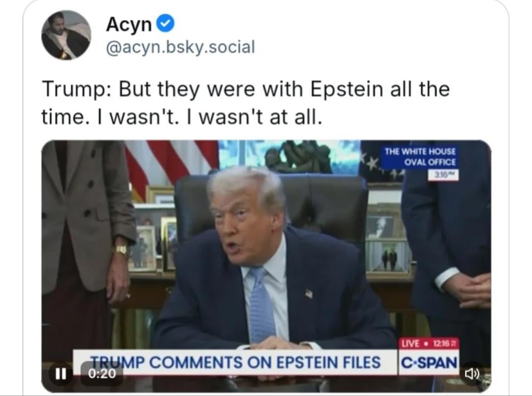The width and height of the screenshot is (532, 396).
Task: Pause the video playback
Action: [61, 374]
